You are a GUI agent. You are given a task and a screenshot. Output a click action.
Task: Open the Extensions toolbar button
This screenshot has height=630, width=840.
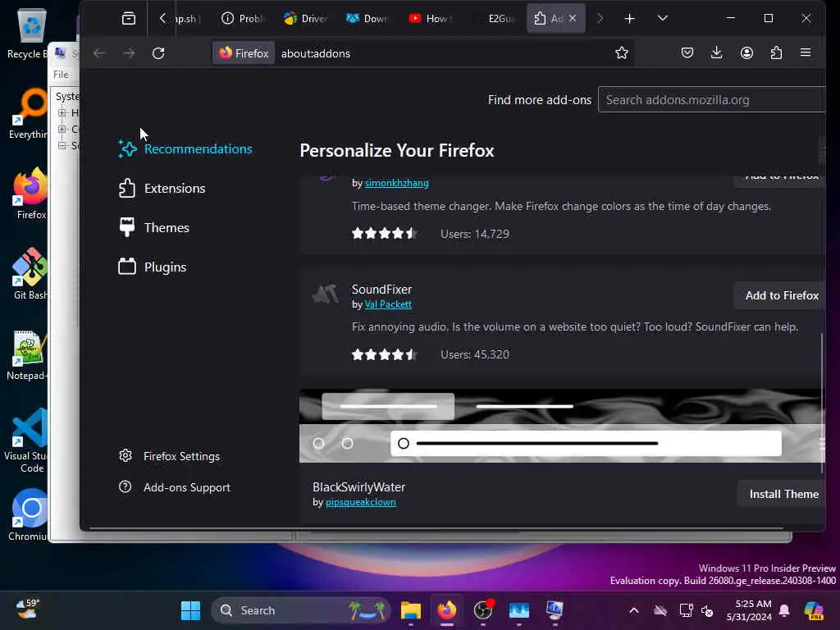click(x=776, y=52)
